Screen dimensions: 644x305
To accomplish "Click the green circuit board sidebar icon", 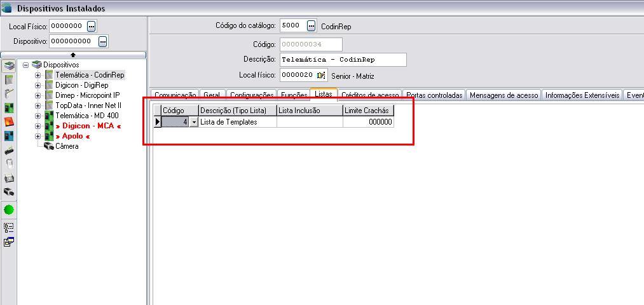I will tap(9, 107).
